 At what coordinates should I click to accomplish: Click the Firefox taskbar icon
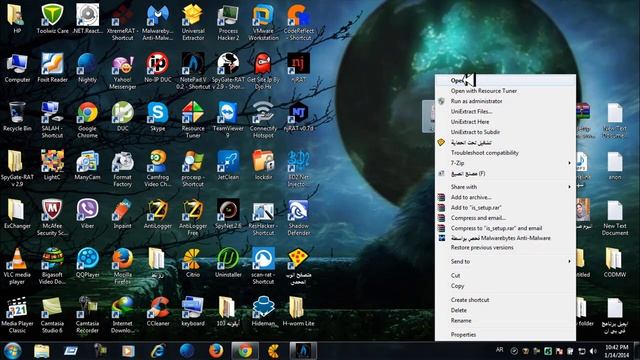tap(216, 351)
